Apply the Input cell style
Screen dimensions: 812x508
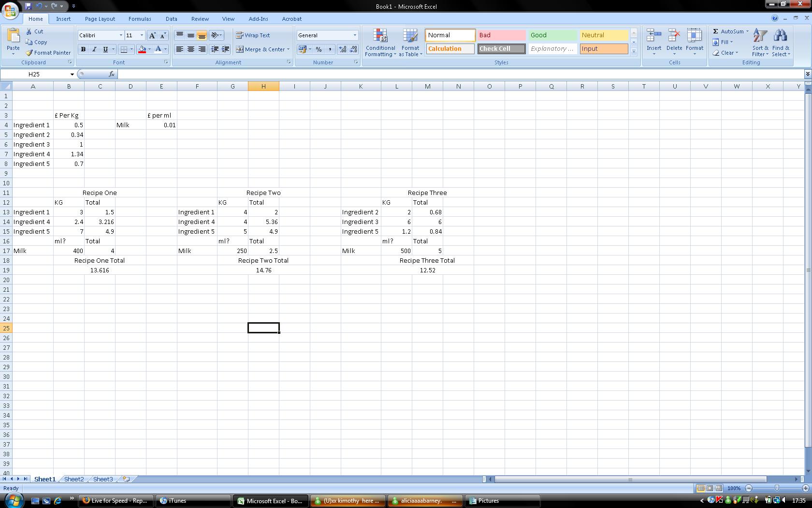(x=604, y=49)
